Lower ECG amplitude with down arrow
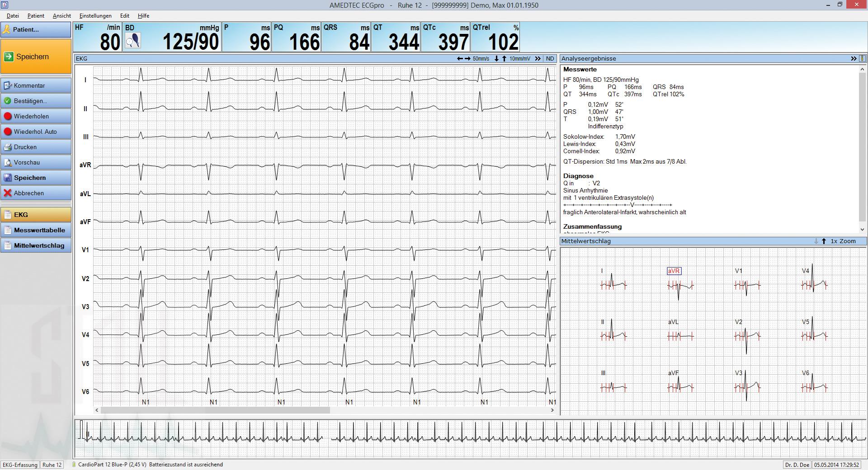868x470 pixels. click(x=496, y=59)
